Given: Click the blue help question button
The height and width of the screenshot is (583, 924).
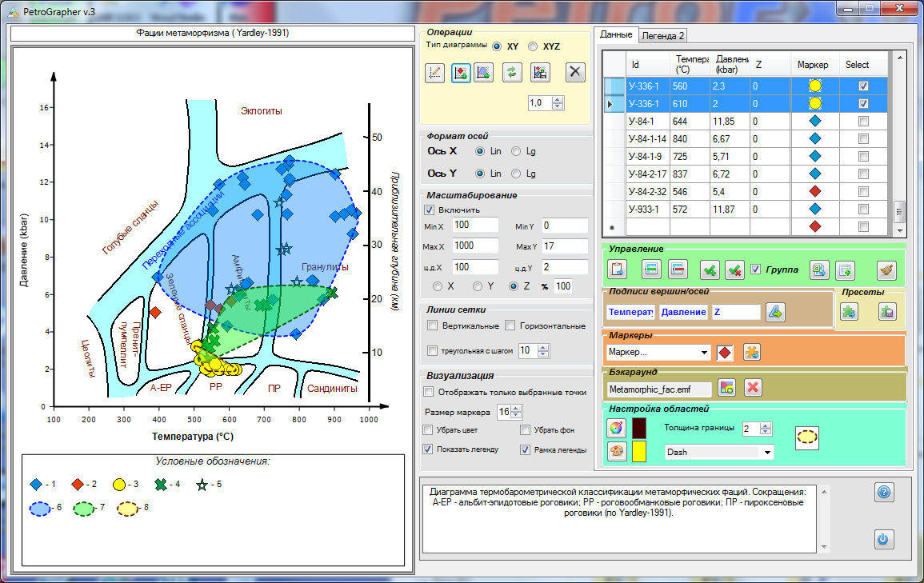Looking at the screenshot, I should click(884, 493).
